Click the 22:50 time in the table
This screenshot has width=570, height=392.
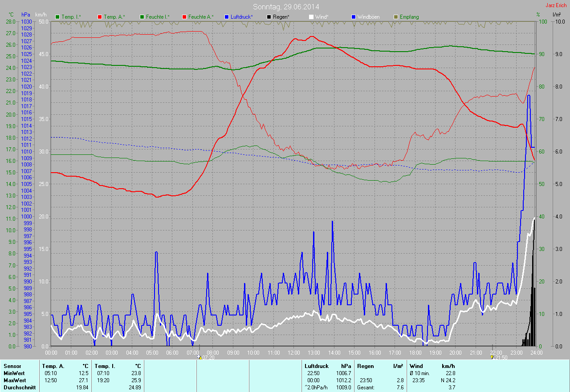click(313, 373)
